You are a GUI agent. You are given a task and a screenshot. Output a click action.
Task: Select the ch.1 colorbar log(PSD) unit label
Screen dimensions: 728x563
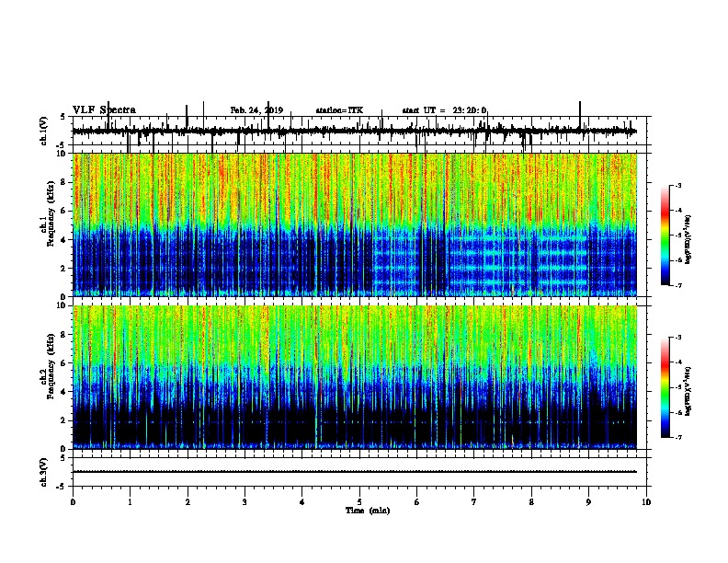point(688,240)
